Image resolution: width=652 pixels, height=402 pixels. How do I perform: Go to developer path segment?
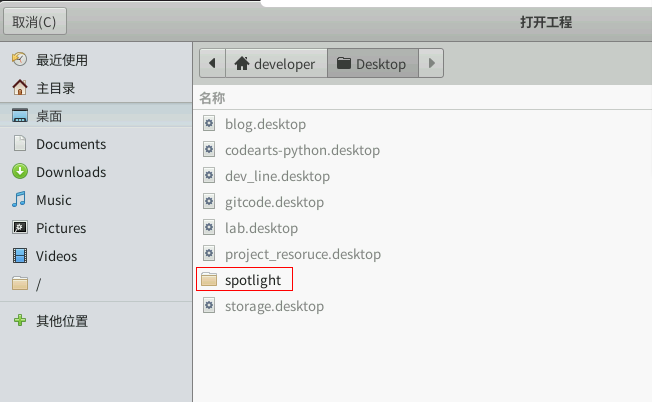click(275, 64)
